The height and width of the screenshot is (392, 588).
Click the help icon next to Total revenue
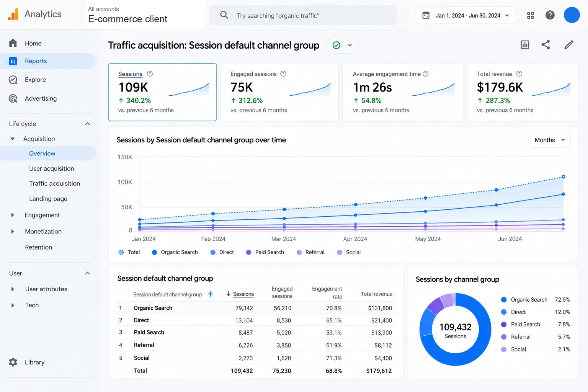[519, 73]
